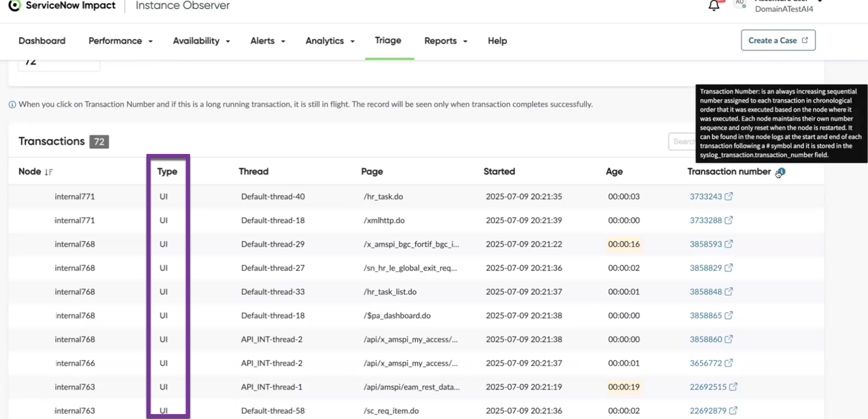Click the Page column header
The image size is (868, 419).
click(x=372, y=172)
